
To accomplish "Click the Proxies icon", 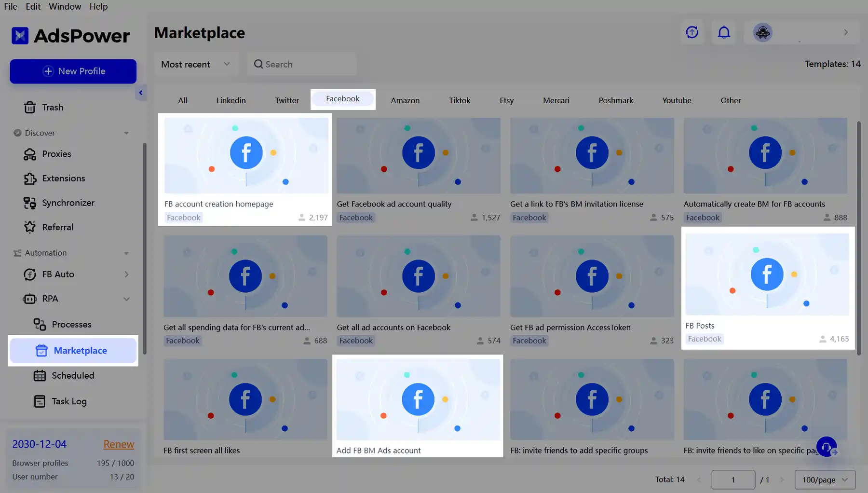I will (30, 154).
